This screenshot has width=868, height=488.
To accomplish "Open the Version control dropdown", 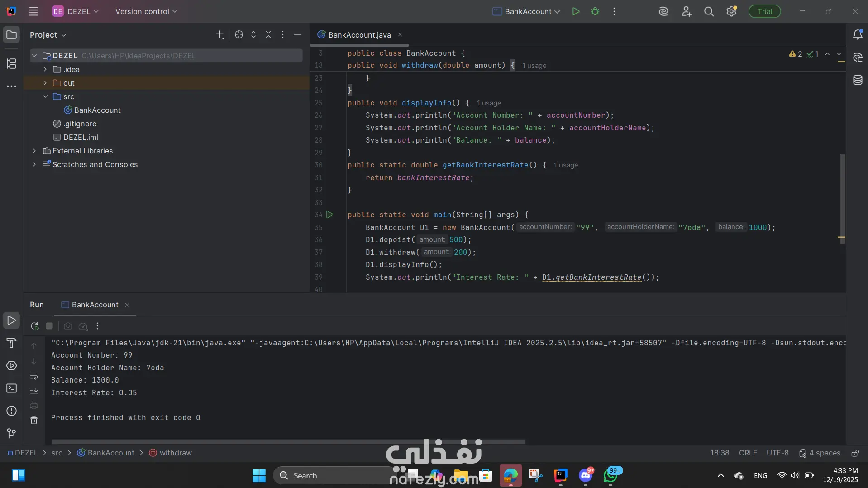I will pyautogui.click(x=146, y=11).
